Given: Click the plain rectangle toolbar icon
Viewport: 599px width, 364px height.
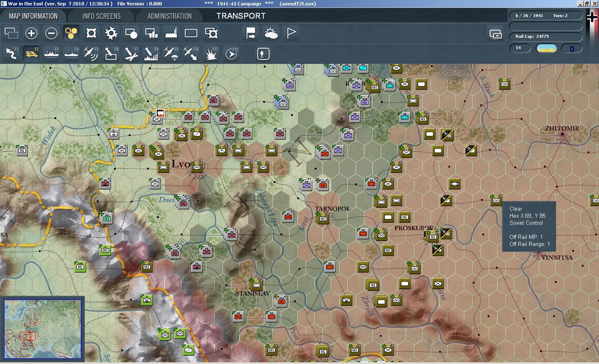Looking at the screenshot, I should (191, 33).
